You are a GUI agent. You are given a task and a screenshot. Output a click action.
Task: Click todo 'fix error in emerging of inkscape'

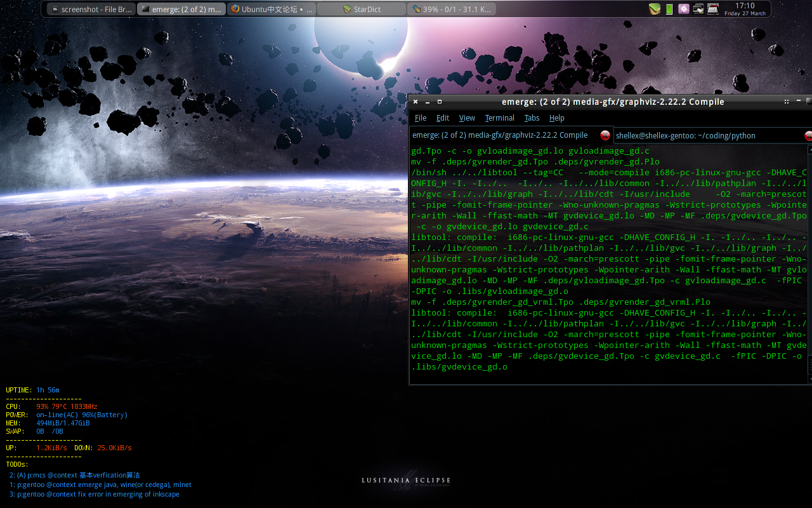[94, 494]
